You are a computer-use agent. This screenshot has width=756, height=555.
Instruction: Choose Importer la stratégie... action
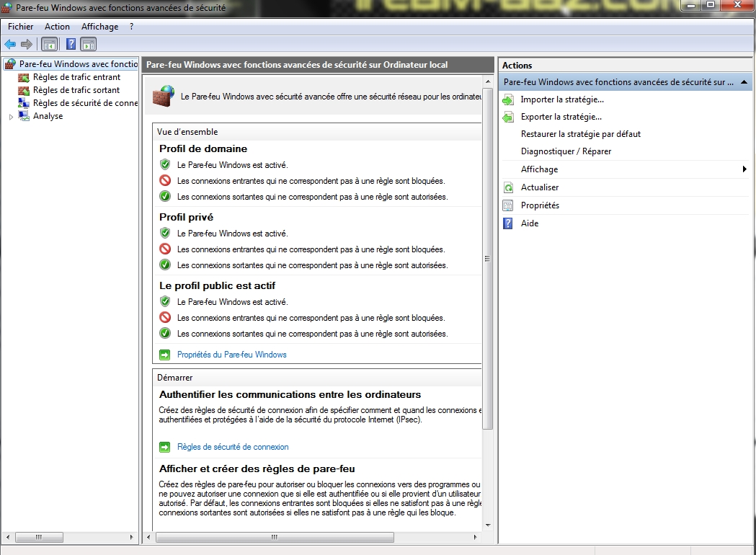(x=562, y=99)
